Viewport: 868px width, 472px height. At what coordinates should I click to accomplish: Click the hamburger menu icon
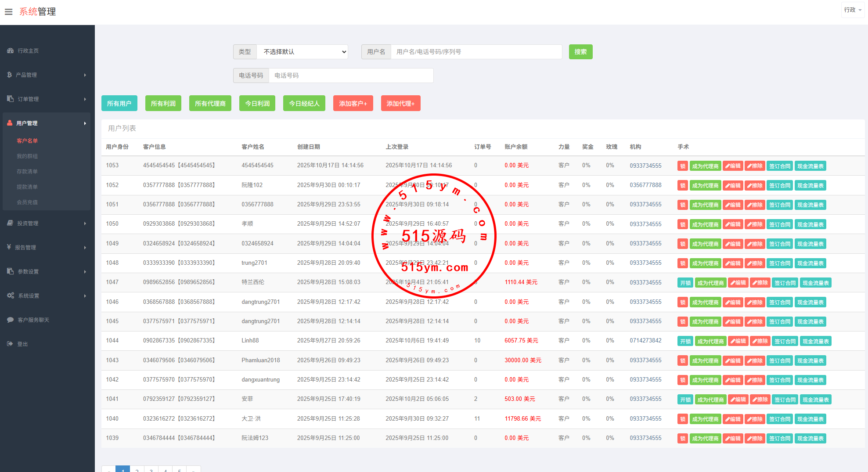point(8,12)
